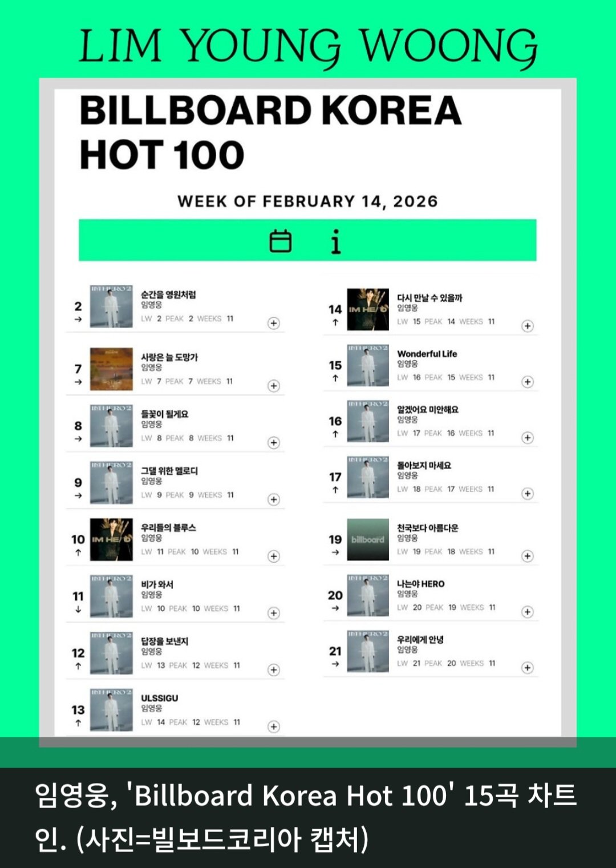Click the 임영웅 artist name under ULSSIGU

click(x=152, y=709)
